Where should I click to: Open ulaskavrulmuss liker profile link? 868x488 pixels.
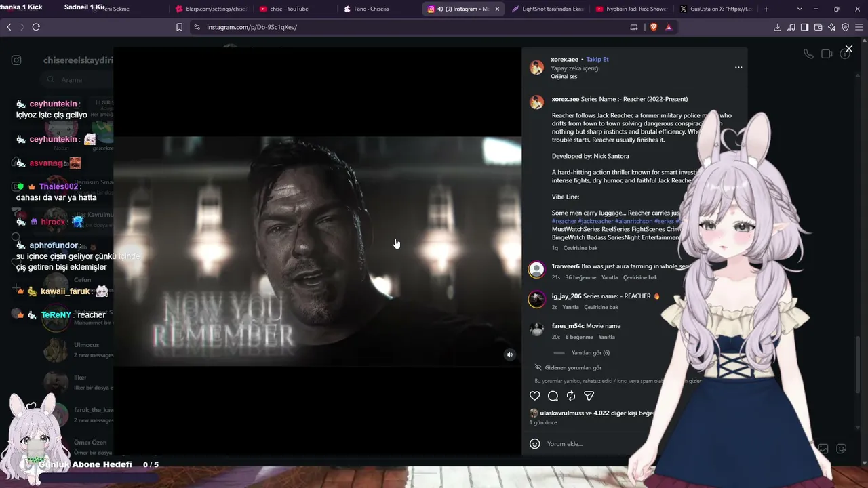tap(562, 413)
